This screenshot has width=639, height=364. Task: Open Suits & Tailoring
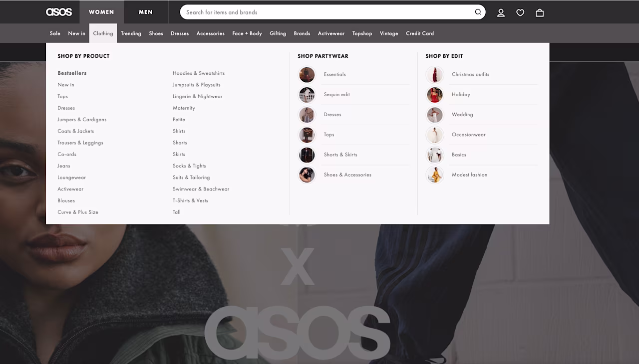click(191, 178)
